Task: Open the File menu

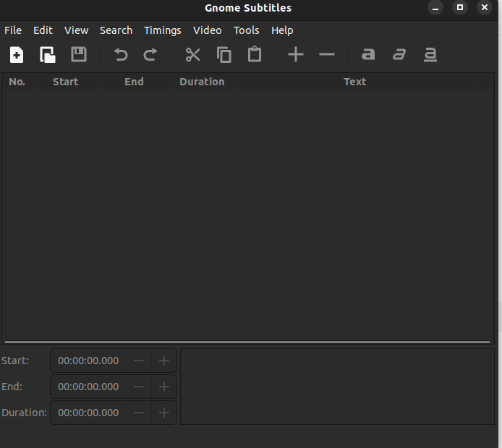Action: point(13,30)
